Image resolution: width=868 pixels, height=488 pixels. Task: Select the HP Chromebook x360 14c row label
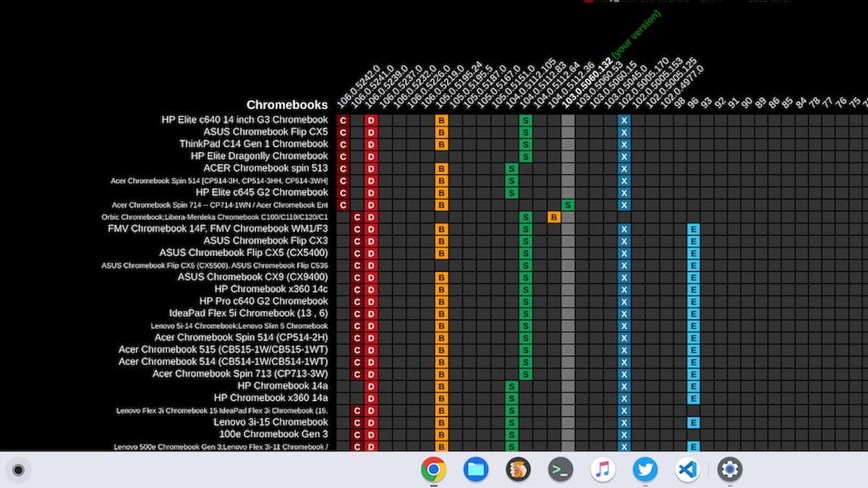(x=271, y=289)
